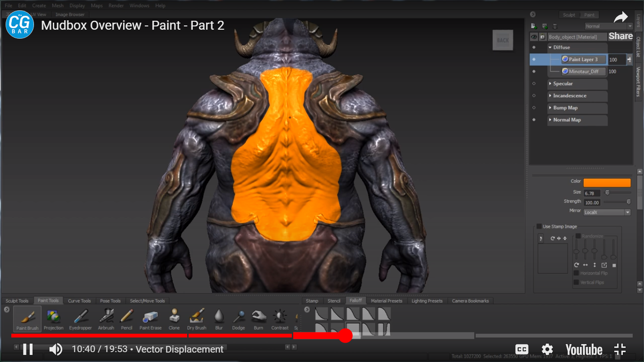The image size is (644, 362).
Task: Select the Paint Brush tool
Action: (27, 319)
